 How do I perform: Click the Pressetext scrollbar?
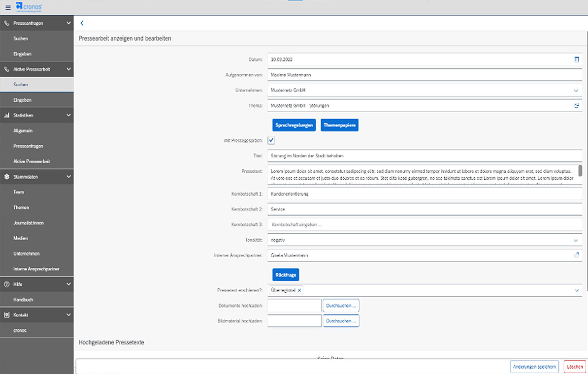pos(580,171)
